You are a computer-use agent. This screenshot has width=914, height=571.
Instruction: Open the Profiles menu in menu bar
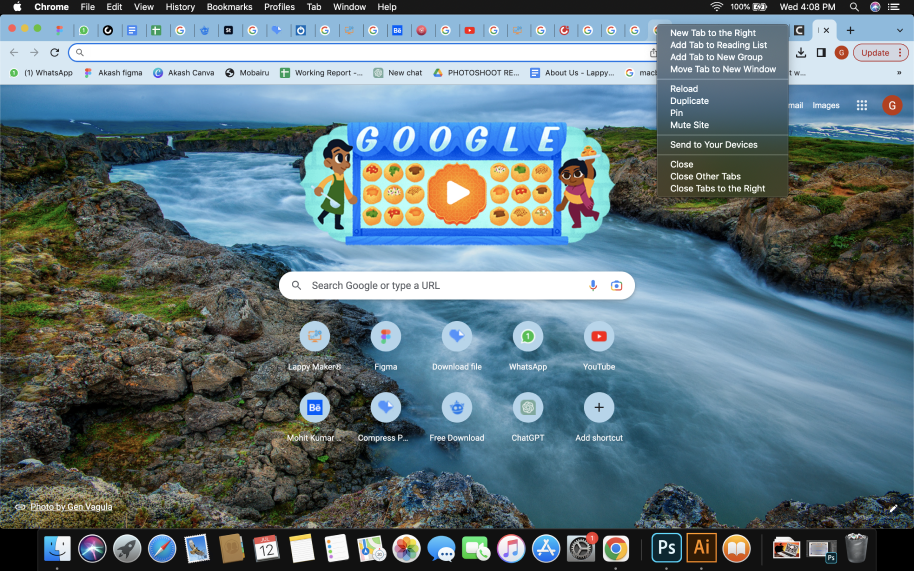pyautogui.click(x=279, y=7)
